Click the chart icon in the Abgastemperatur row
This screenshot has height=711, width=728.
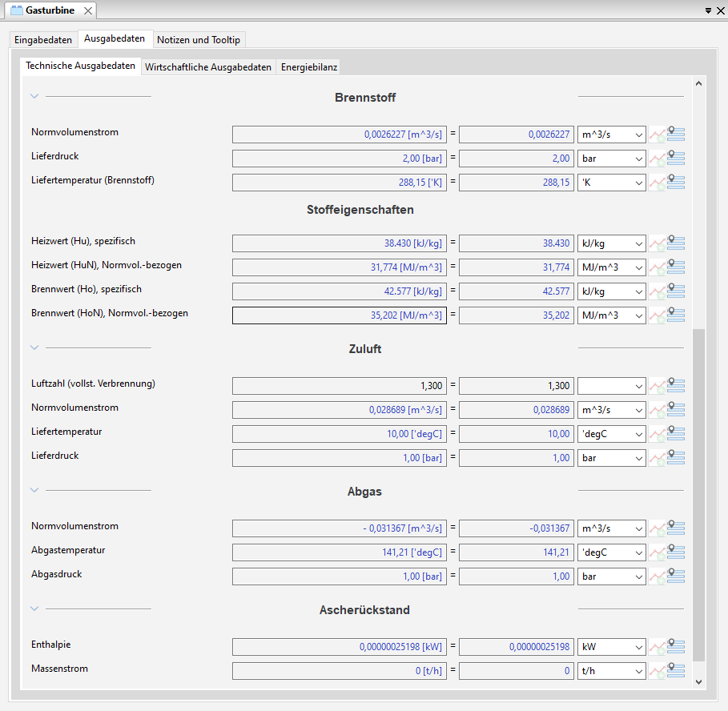tap(657, 552)
